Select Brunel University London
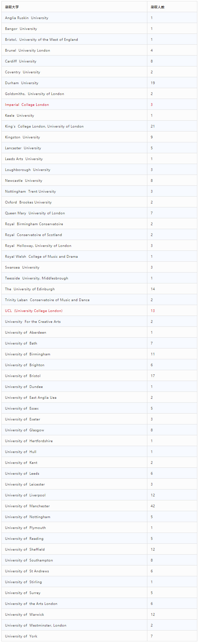 (28, 50)
